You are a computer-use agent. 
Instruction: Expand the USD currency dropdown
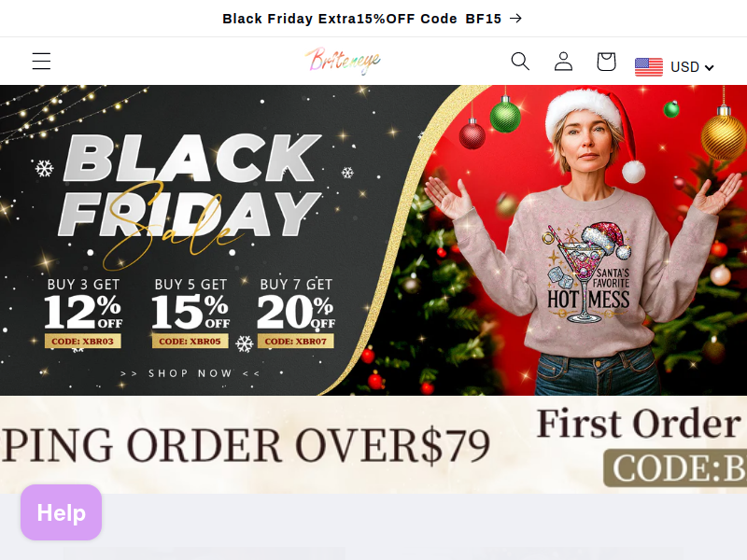(674, 66)
